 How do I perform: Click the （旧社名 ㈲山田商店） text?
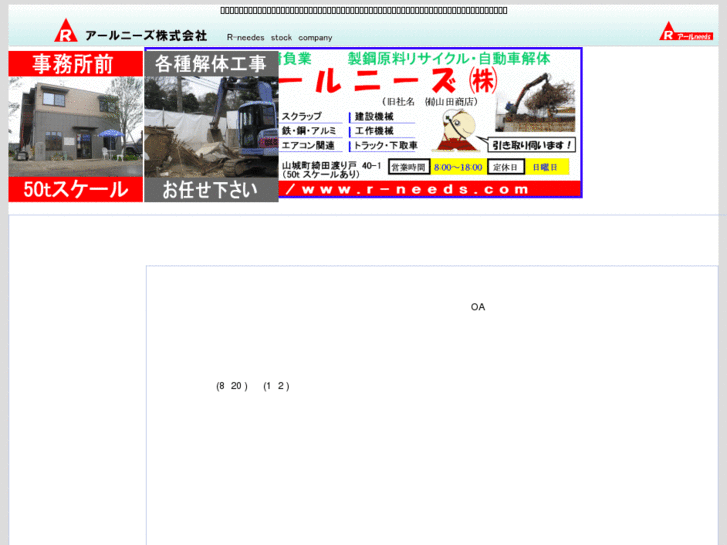(430, 102)
